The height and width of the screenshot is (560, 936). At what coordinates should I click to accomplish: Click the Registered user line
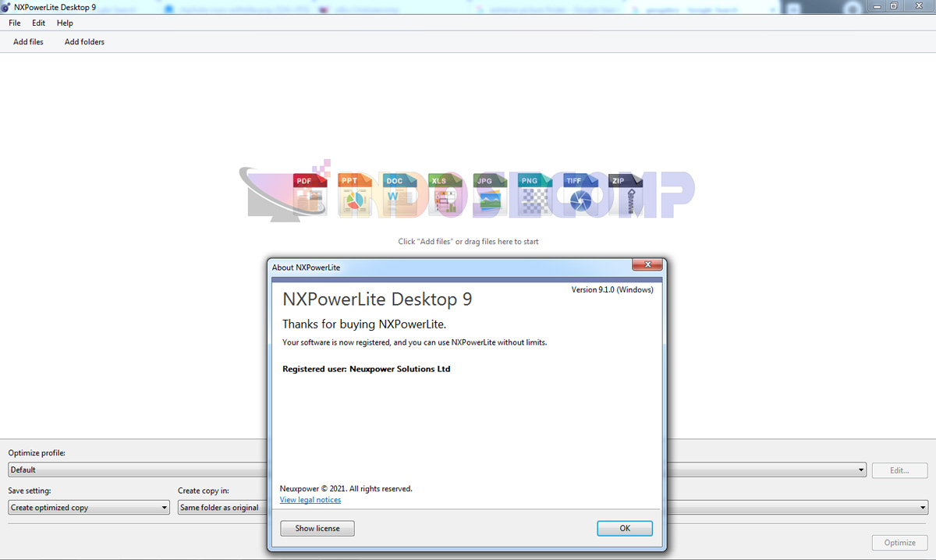367,369
